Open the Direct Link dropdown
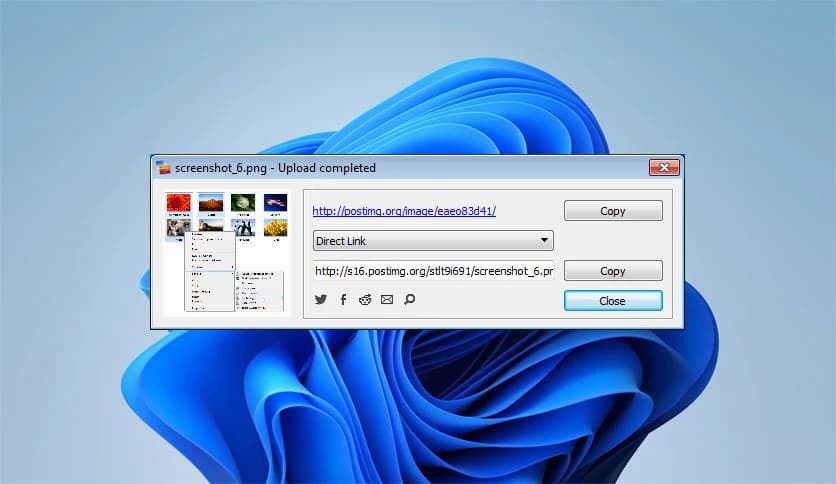Image resolution: width=836 pixels, height=484 pixels. (x=433, y=241)
